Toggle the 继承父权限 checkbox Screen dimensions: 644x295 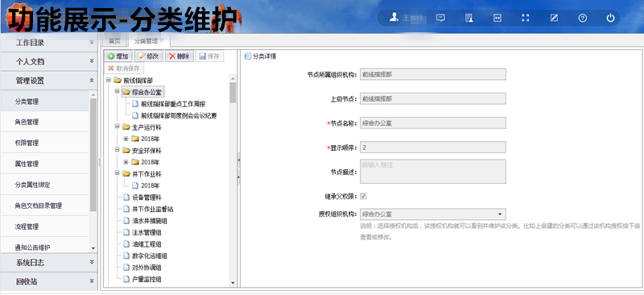pos(363,196)
